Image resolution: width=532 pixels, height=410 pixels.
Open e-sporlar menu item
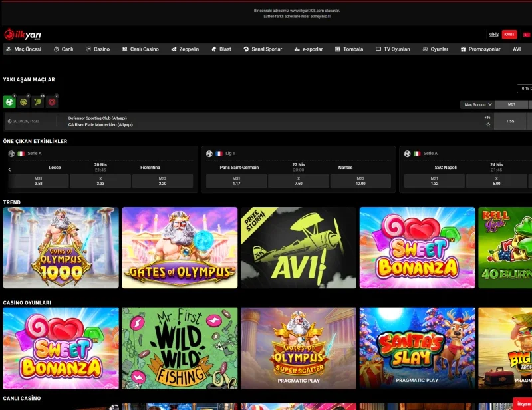coord(309,49)
